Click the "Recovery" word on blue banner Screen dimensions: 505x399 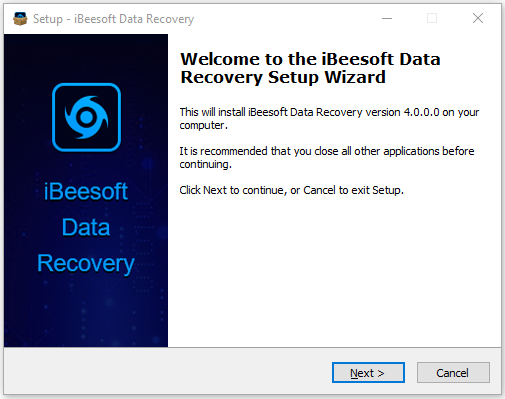click(x=86, y=264)
